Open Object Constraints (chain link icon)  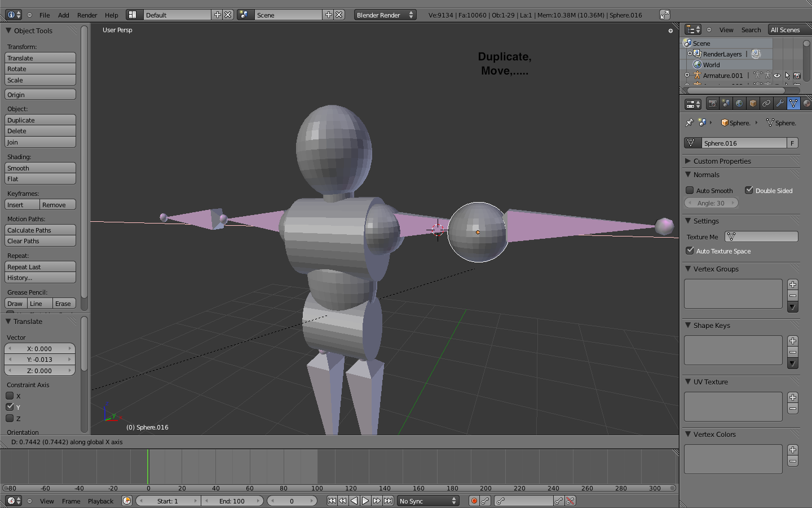click(x=766, y=104)
